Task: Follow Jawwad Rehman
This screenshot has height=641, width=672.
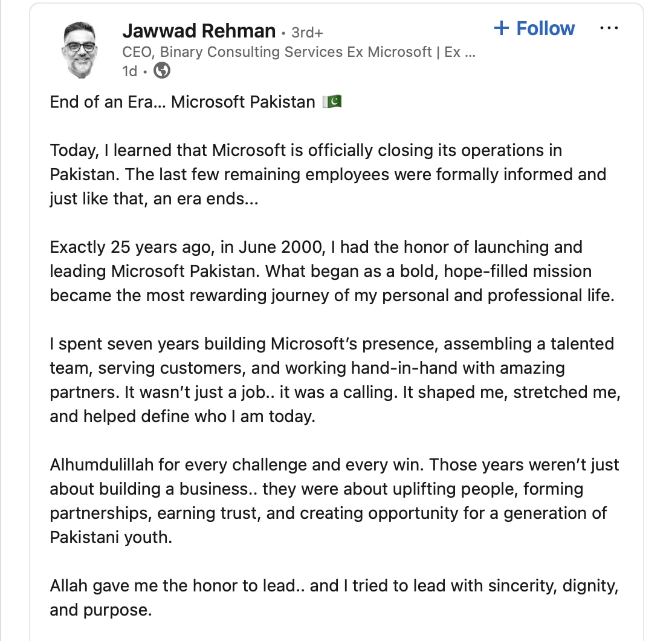Action: click(x=534, y=28)
